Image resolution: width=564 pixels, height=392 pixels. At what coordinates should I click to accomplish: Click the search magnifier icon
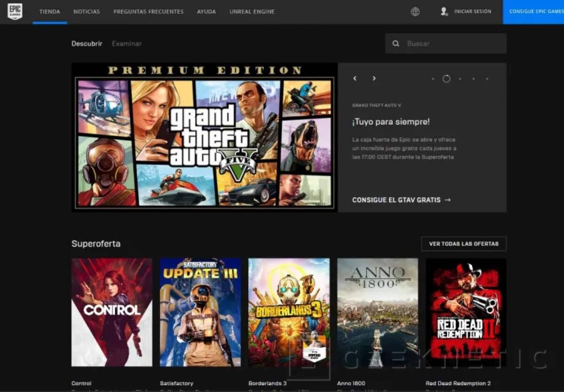[396, 44]
